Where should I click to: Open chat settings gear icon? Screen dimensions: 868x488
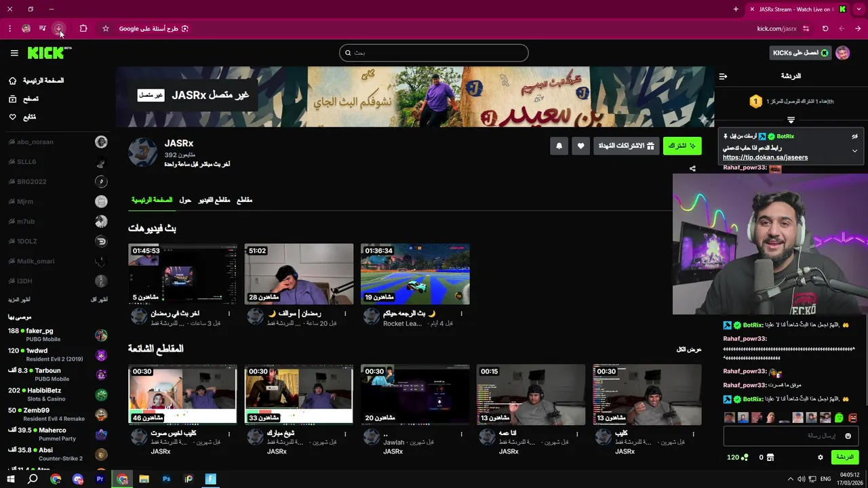(x=820, y=457)
